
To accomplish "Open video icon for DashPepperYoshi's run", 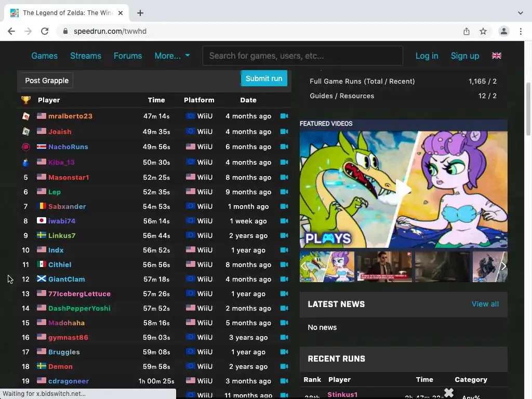I will click(284, 309).
